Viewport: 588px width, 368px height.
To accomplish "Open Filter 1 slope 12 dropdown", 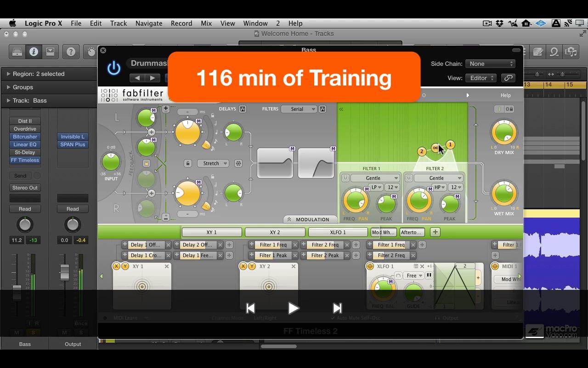I will (x=392, y=187).
